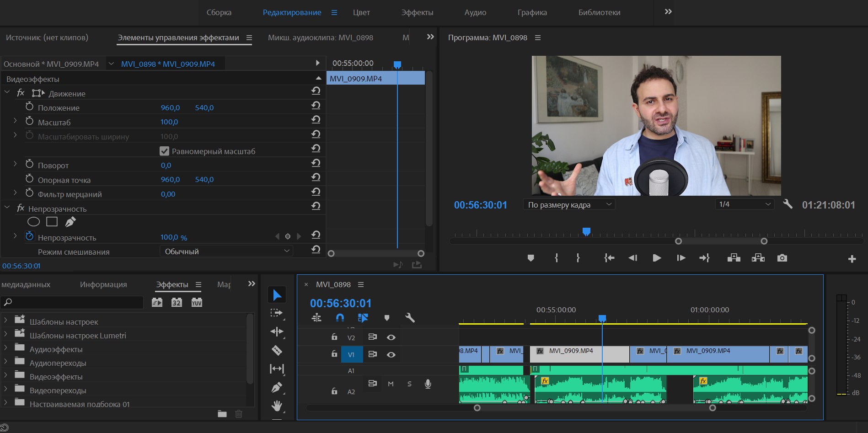Click the Play button in Program monitor
868x433 pixels.
tap(657, 258)
